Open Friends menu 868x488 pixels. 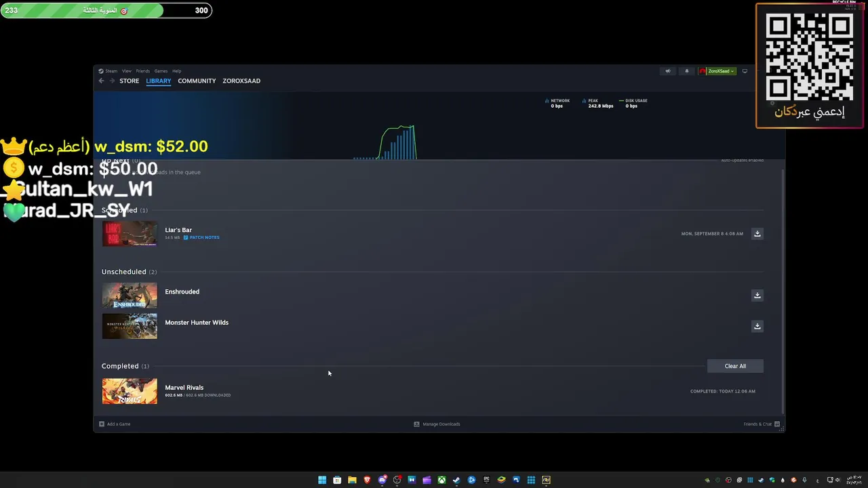[143, 71]
